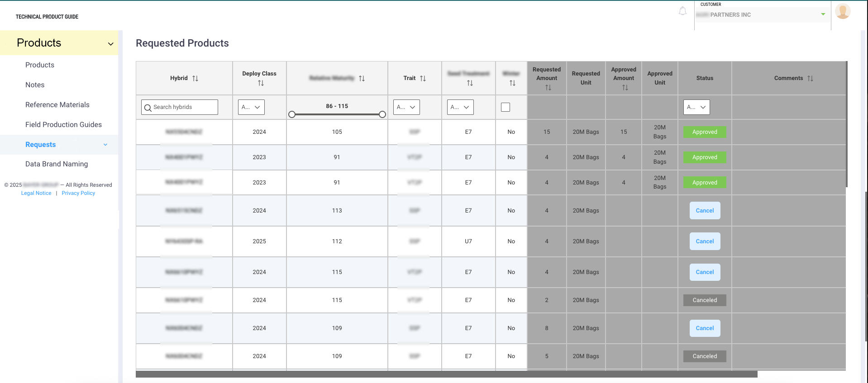The width and height of the screenshot is (868, 383).
Task: Sort by Approved Amount arrows
Action: [x=625, y=88]
